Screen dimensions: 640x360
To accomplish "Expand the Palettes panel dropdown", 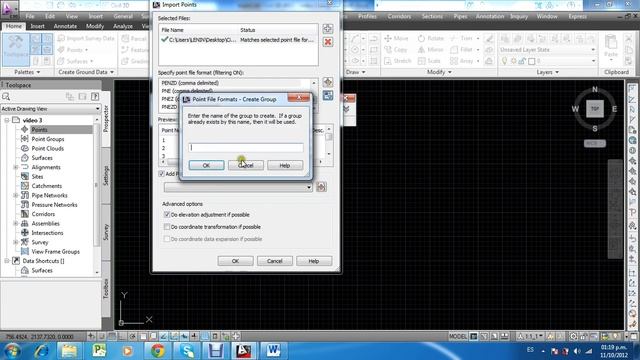I will [27, 72].
